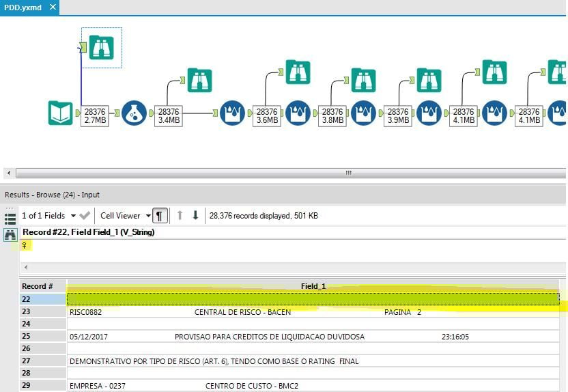Select the selected Browse tool with dashed outline
The image size is (568, 392).
102,47
